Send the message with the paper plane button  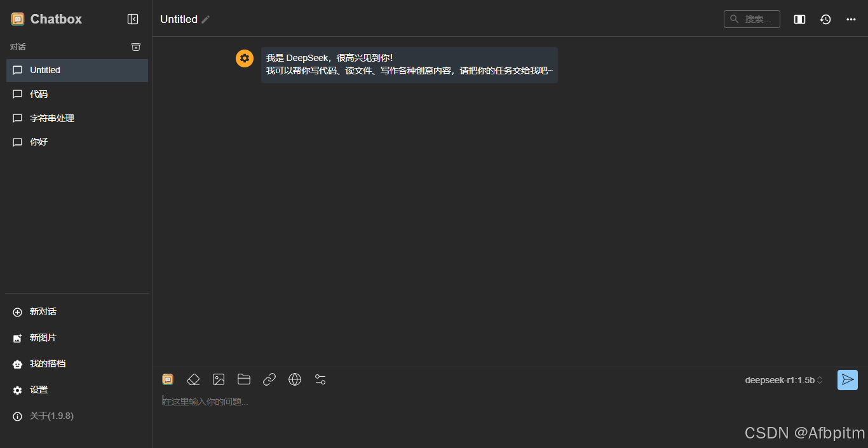point(848,380)
